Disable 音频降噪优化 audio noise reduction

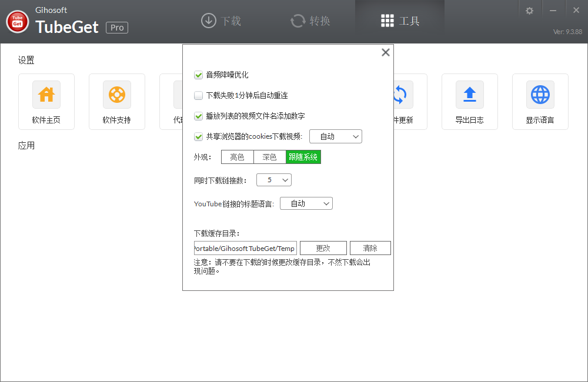tap(198, 75)
